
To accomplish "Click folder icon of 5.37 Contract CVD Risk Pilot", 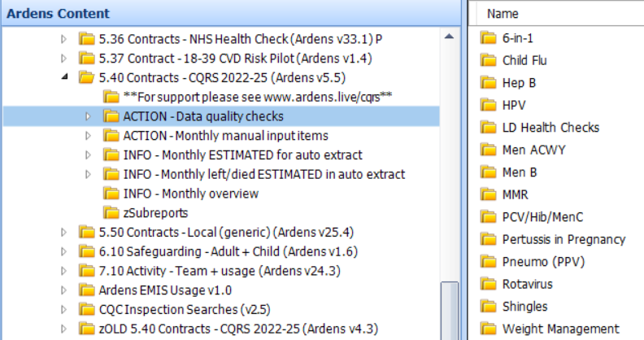I will (87, 58).
